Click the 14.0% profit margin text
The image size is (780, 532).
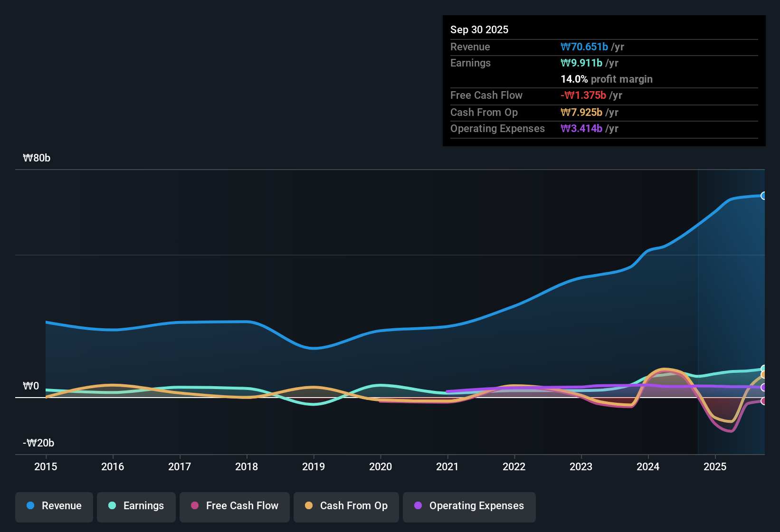(607, 79)
